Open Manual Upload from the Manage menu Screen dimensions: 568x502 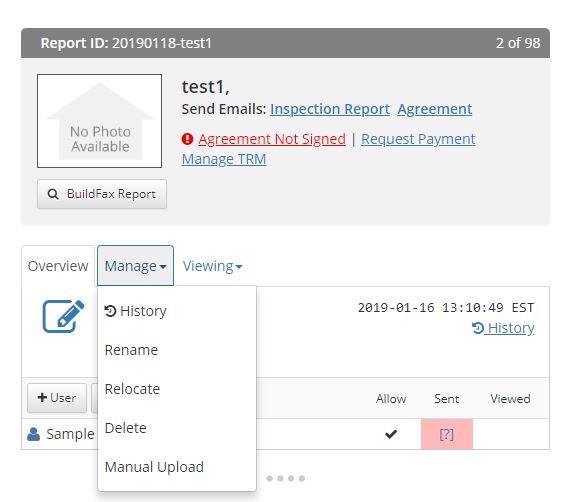[154, 467]
